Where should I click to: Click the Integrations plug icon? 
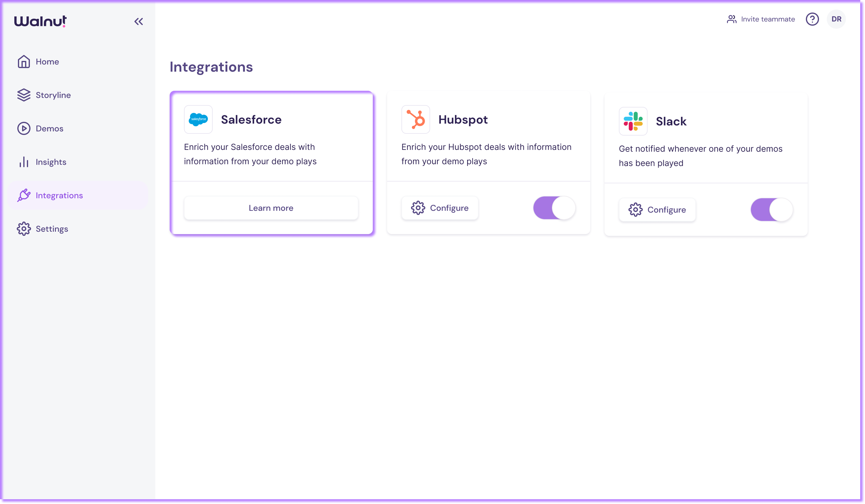pyautogui.click(x=24, y=195)
